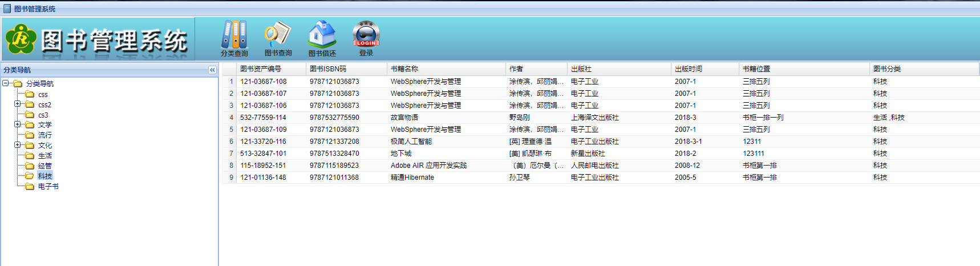Expand the 文学 tree node

coord(17,124)
